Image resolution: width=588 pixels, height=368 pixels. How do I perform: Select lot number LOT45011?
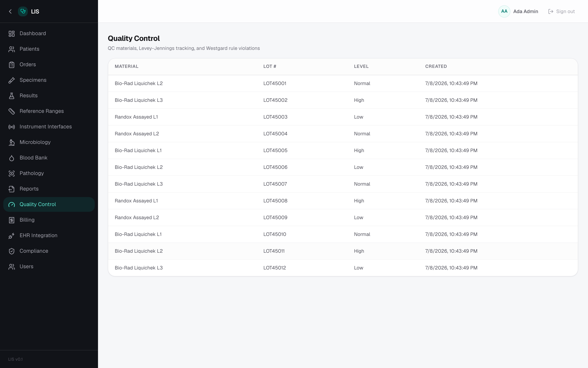pyautogui.click(x=274, y=251)
